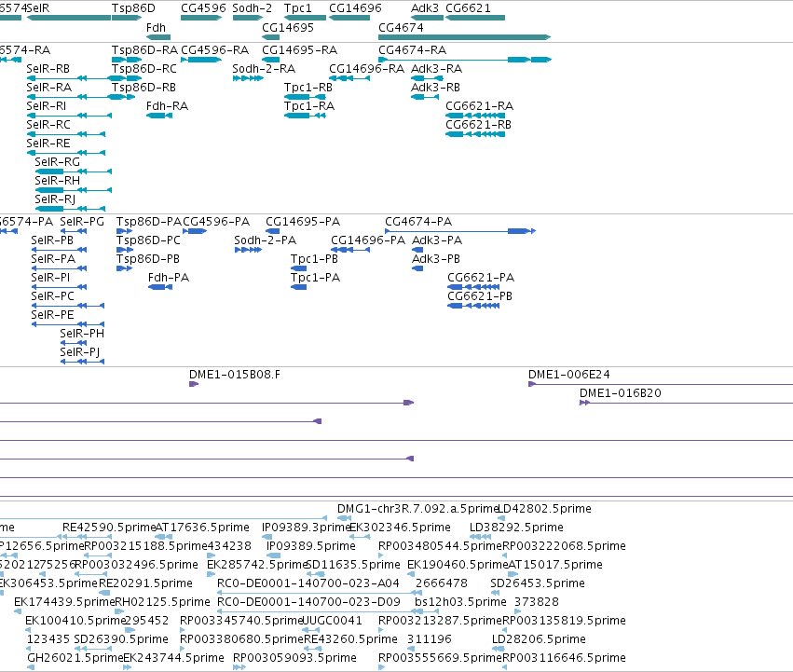Click the long CG4674 gene bar
The image size is (793, 672).
pos(464,37)
